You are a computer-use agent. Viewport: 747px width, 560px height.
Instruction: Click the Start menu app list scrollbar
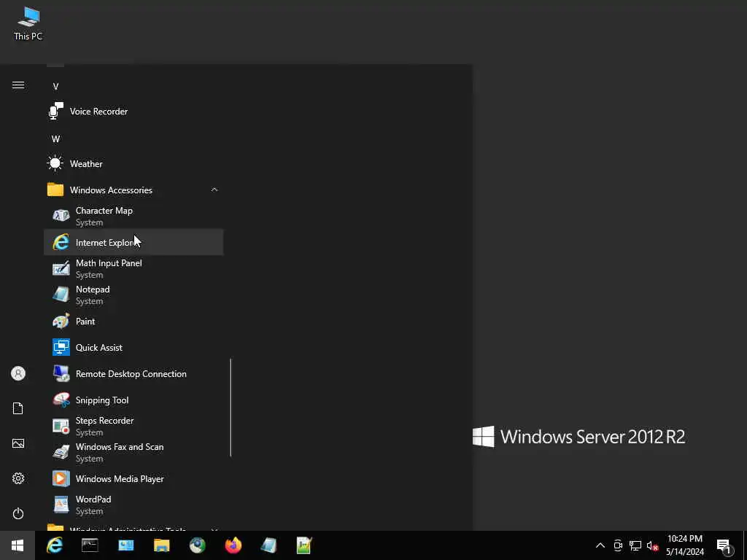pyautogui.click(x=231, y=408)
